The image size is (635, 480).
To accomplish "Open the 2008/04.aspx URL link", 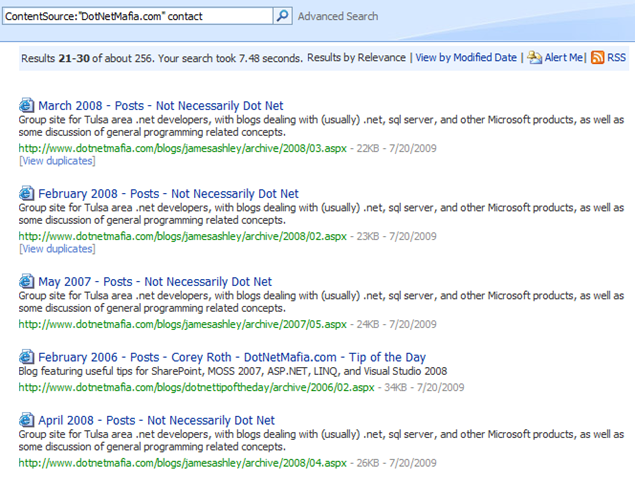I will click(x=183, y=463).
